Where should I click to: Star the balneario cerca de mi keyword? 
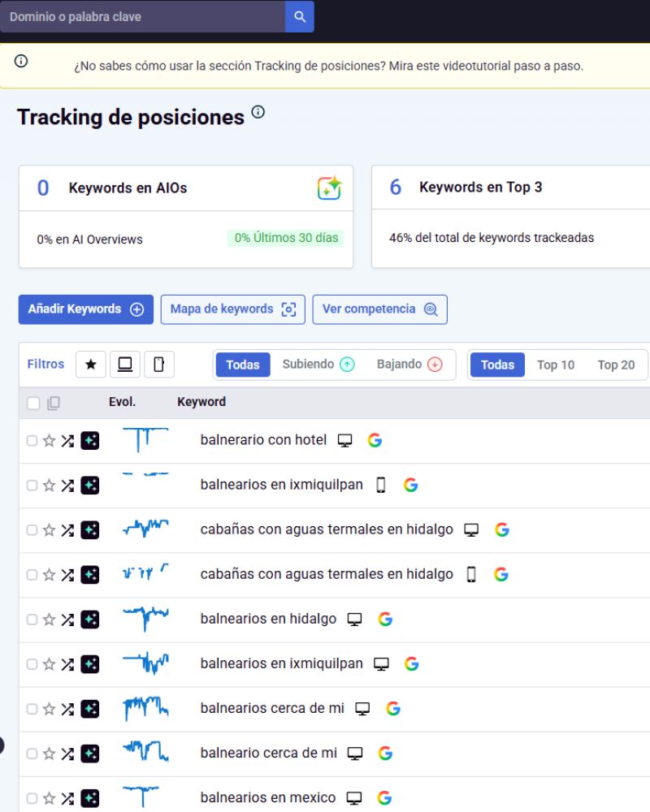click(x=50, y=754)
